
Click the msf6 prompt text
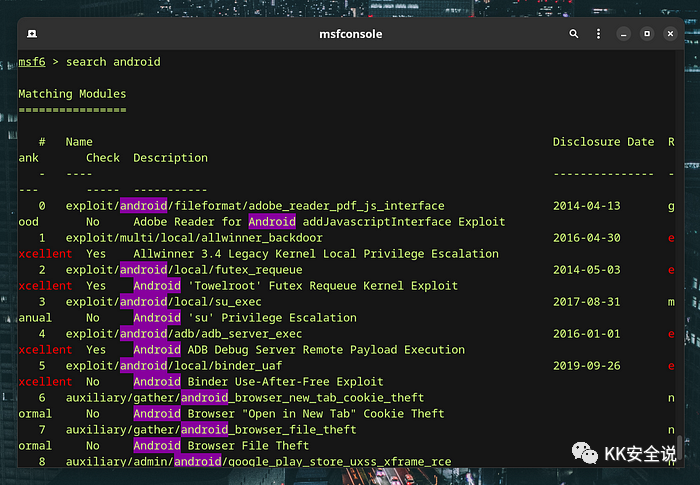click(x=32, y=62)
